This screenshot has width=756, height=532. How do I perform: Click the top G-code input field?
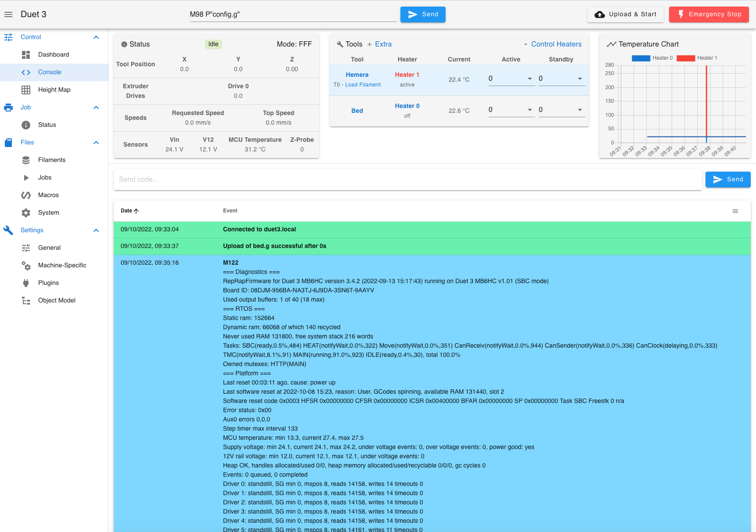[293, 14]
